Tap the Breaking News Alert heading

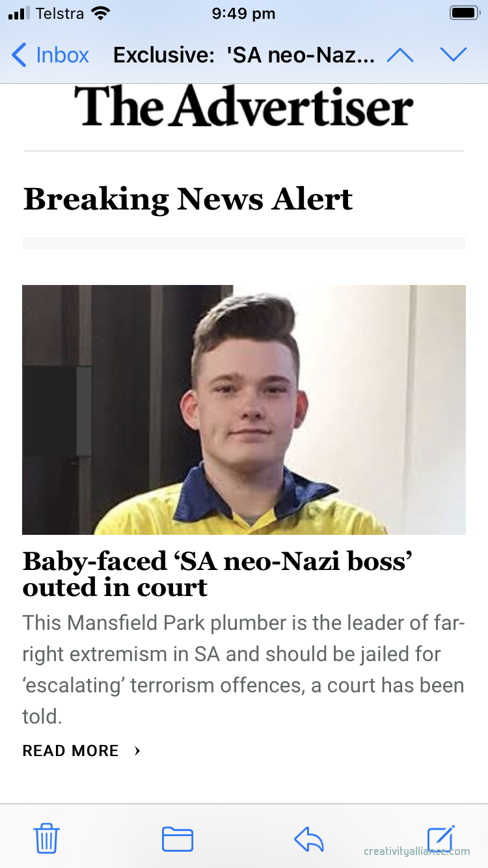pyautogui.click(x=188, y=199)
